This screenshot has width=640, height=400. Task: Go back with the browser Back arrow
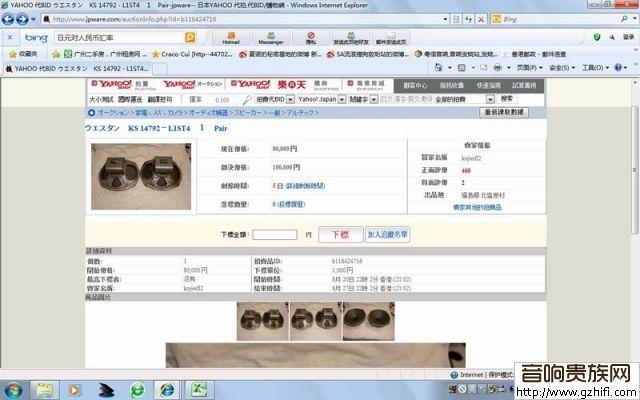[8, 19]
